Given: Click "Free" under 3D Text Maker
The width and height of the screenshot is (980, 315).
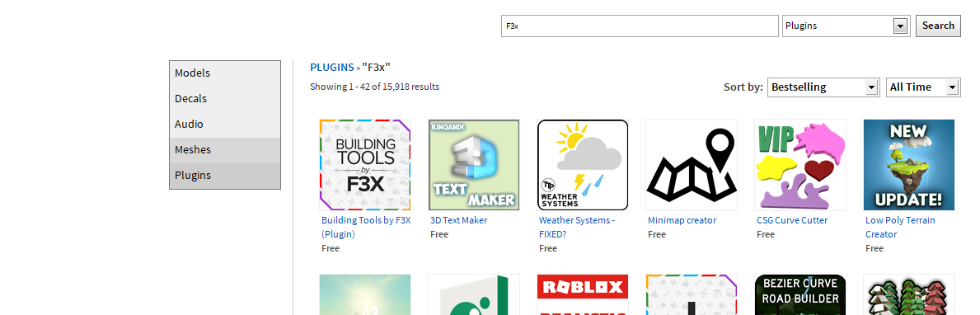Looking at the screenshot, I should 439,234.
